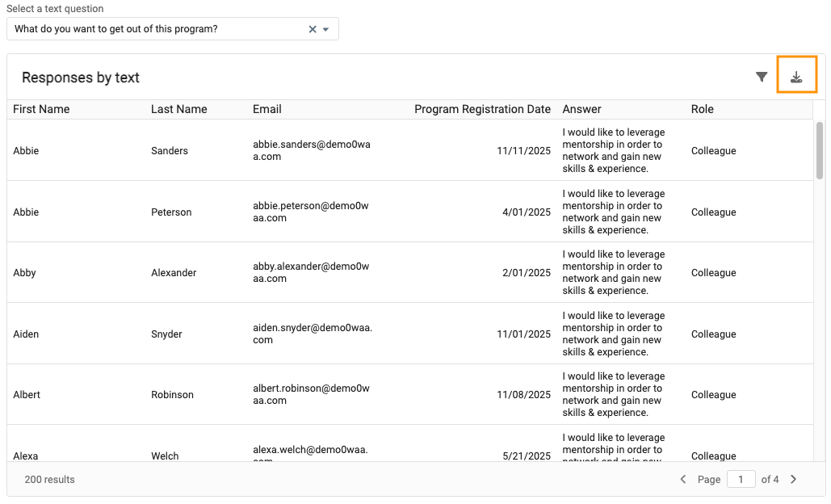831x504 pixels.
Task: Select the Abby Alexander row first name
Action: click(25, 273)
